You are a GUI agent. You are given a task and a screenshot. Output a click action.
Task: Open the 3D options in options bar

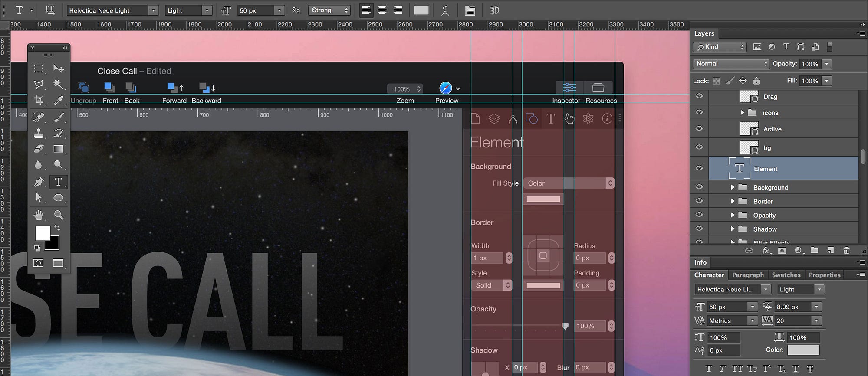494,10
